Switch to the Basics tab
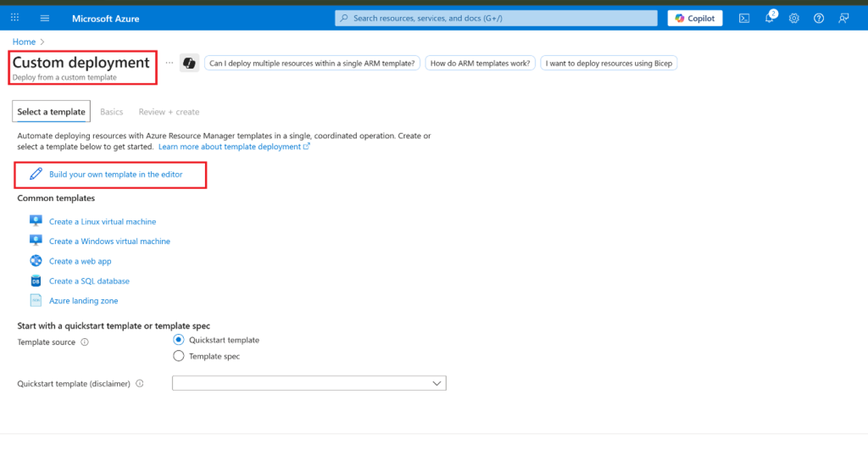 111,112
